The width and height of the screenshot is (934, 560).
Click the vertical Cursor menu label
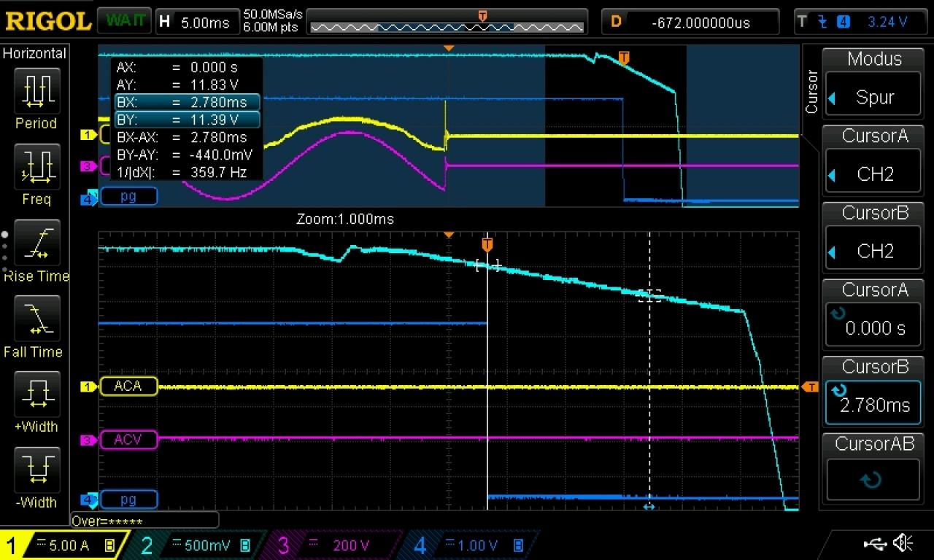[811, 92]
